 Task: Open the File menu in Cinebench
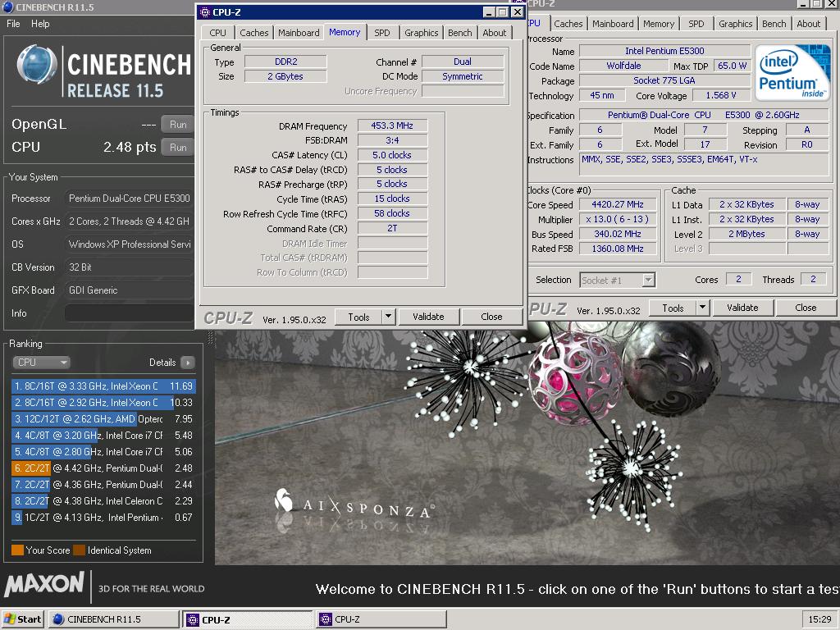point(13,24)
